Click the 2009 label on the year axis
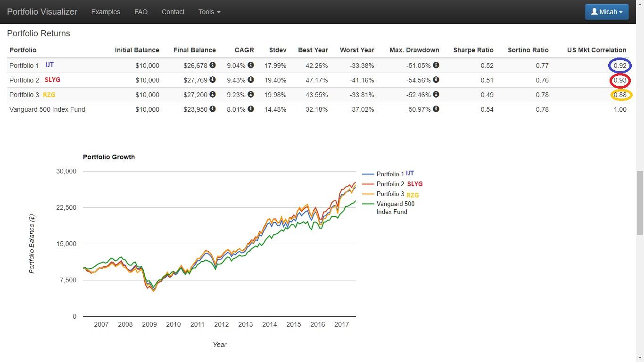 pyautogui.click(x=149, y=324)
